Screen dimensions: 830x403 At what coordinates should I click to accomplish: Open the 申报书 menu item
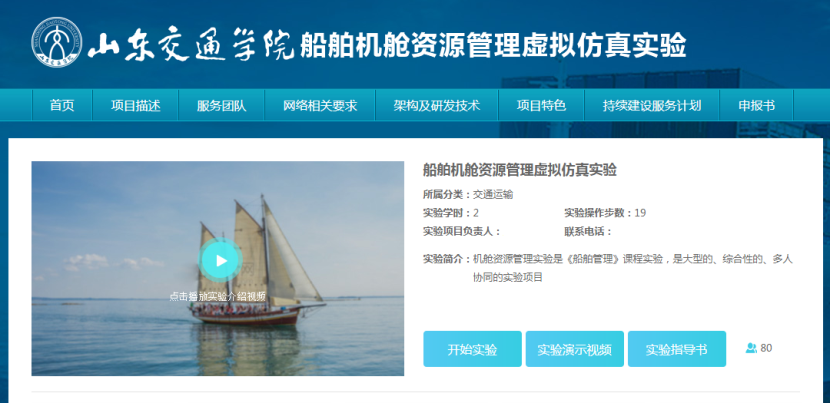click(756, 105)
